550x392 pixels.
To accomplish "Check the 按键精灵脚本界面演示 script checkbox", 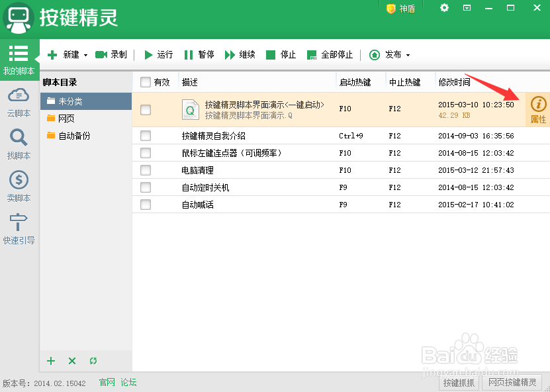I will [x=146, y=110].
